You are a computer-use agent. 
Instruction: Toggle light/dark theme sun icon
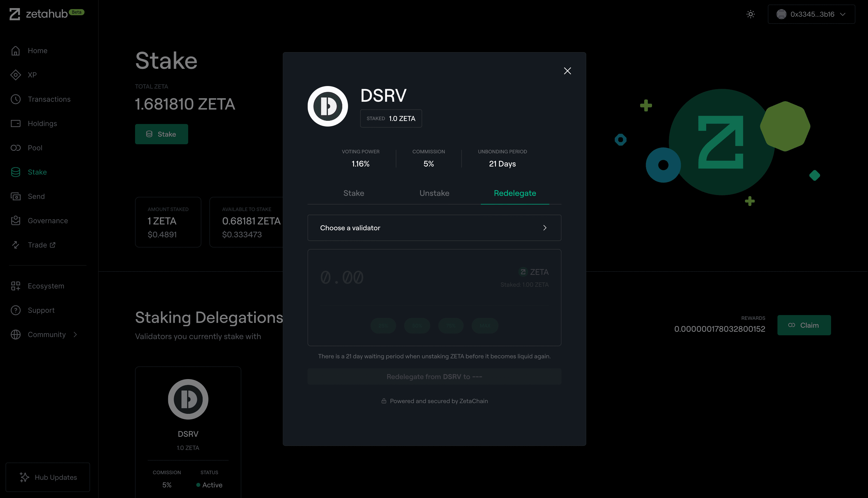[750, 14]
